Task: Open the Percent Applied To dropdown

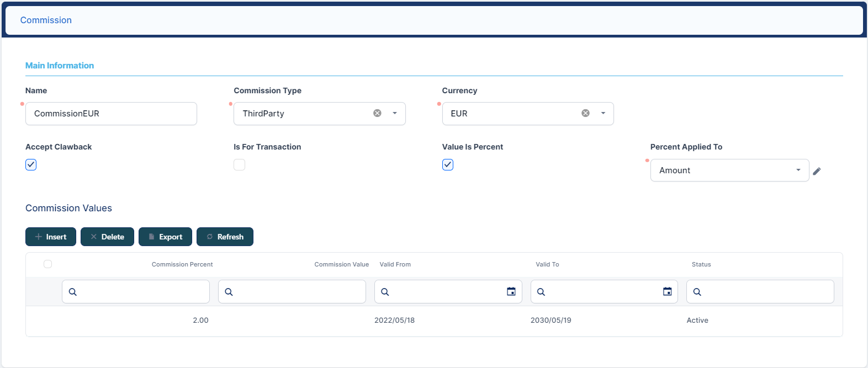Action: pos(729,170)
